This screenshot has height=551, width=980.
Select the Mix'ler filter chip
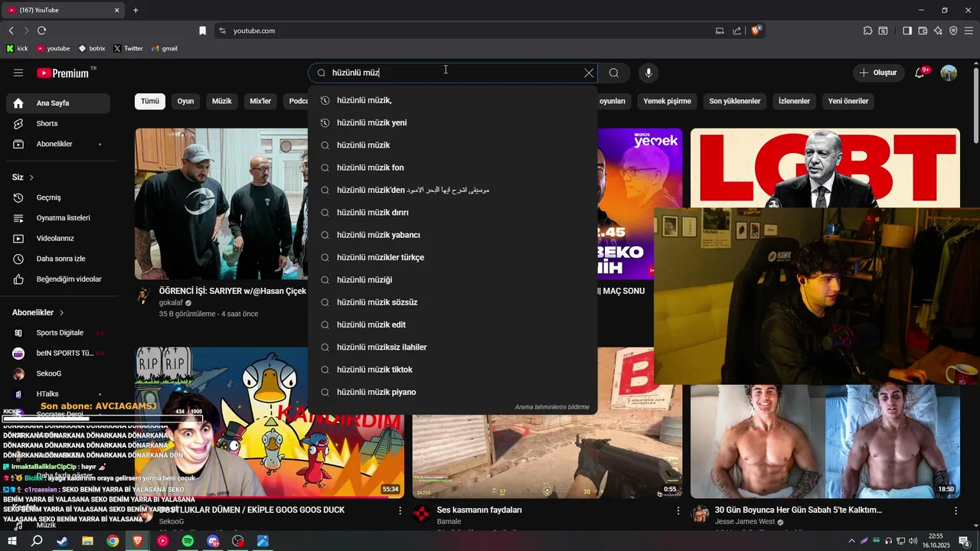click(x=260, y=101)
